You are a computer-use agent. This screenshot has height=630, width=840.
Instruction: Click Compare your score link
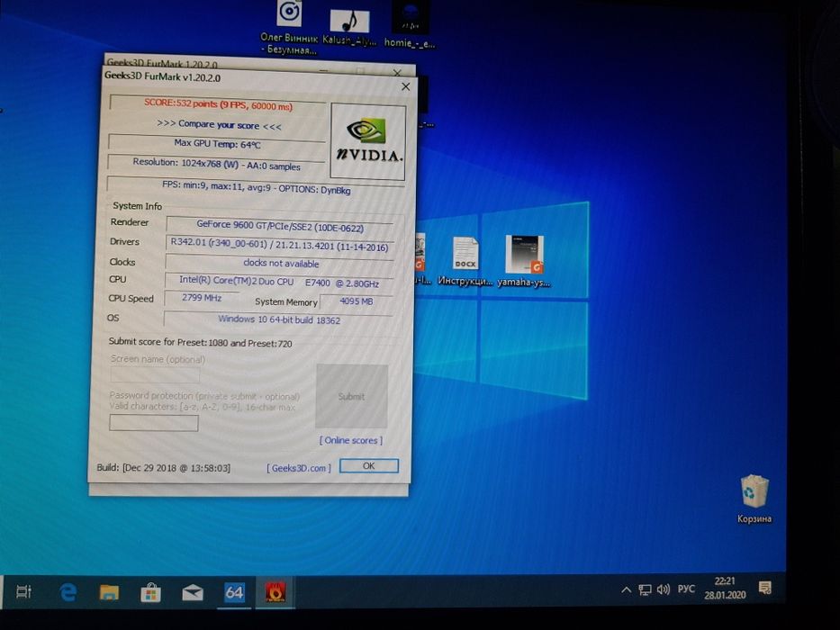pos(219,125)
